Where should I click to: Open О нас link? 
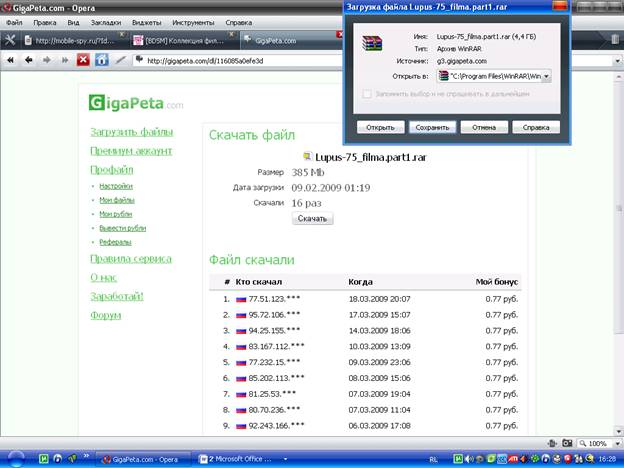point(103,278)
